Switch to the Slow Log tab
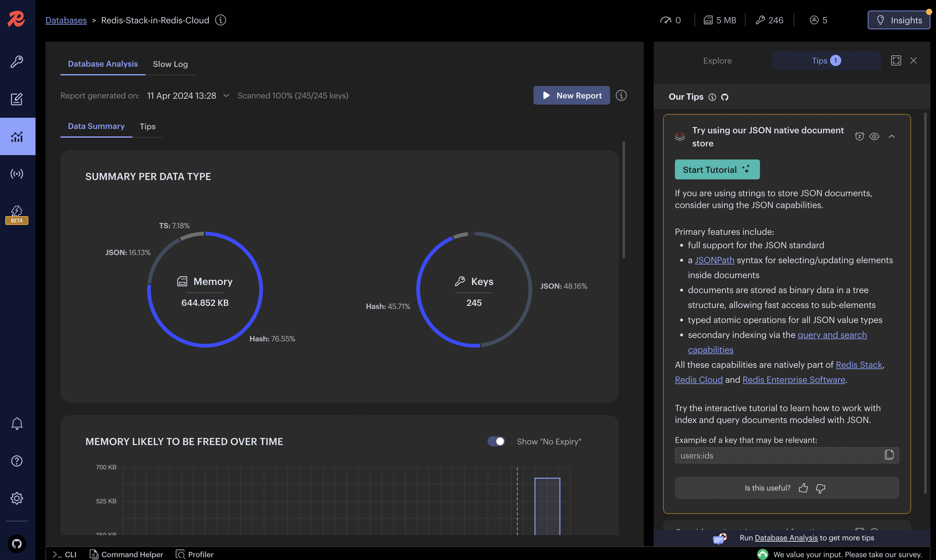This screenshot has height=560, width=936. (x=170, y=64)
